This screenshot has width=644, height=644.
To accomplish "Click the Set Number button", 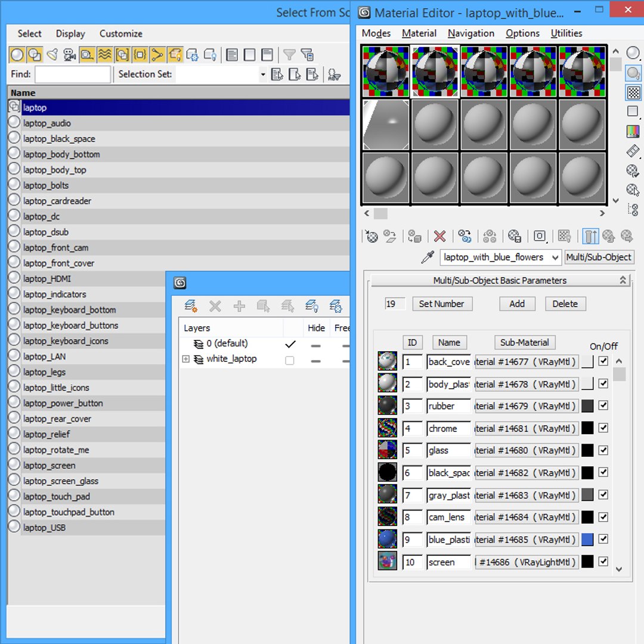I will click(441, 304).
